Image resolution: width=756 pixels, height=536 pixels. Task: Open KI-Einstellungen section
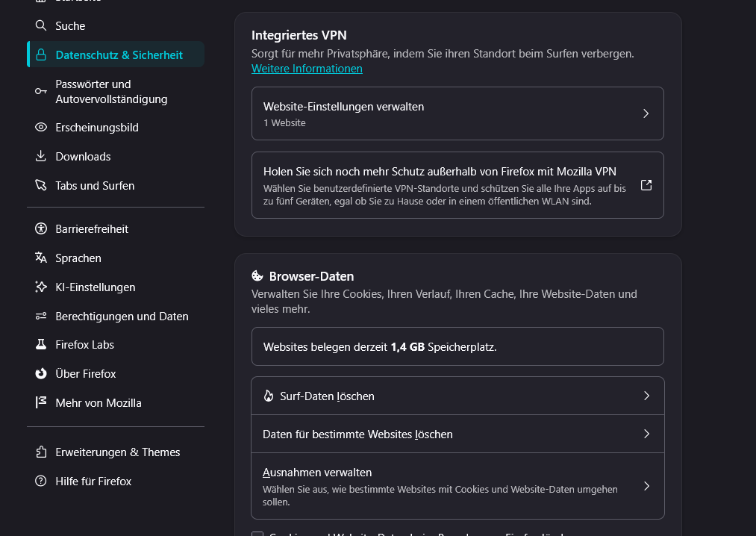pos(116,287)
